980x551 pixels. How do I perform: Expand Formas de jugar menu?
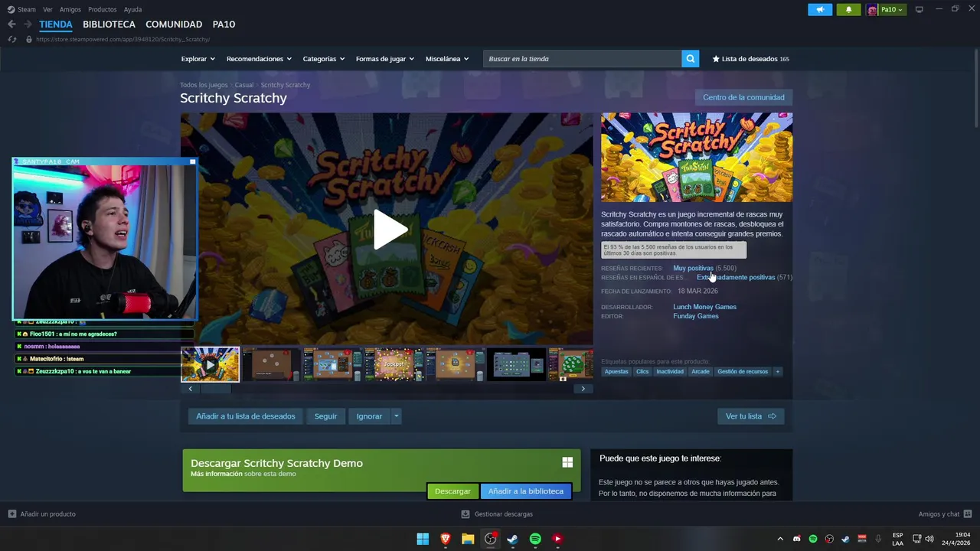point(384,59)
